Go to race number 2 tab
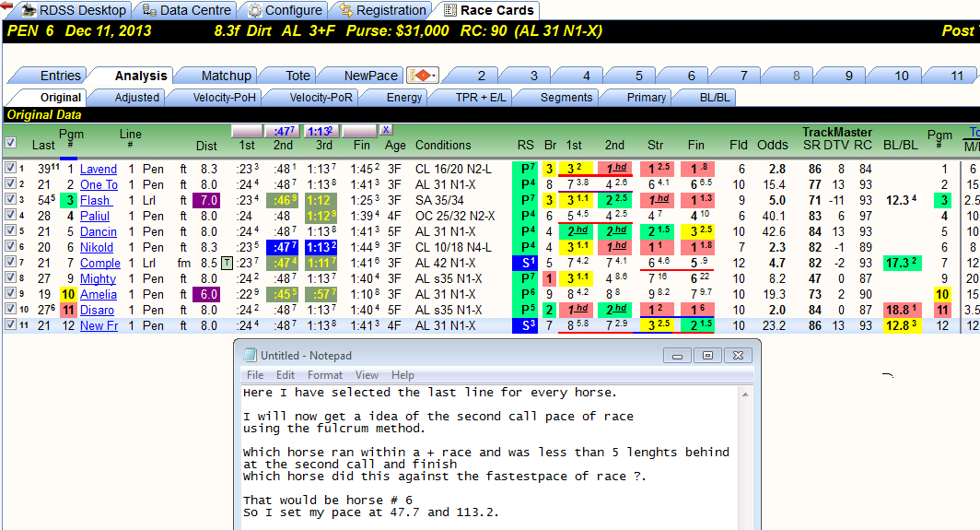This screenshot has height=530, width=980. point(481,76)
